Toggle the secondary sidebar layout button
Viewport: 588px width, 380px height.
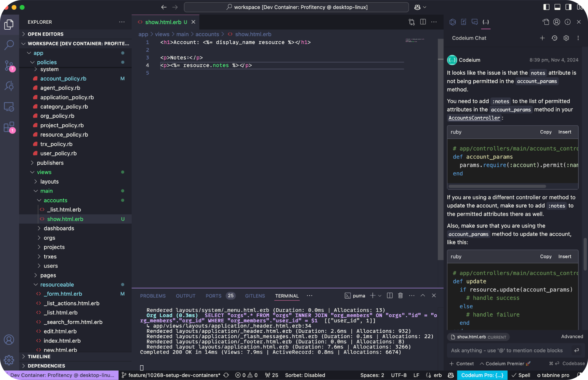click(568, 7)
